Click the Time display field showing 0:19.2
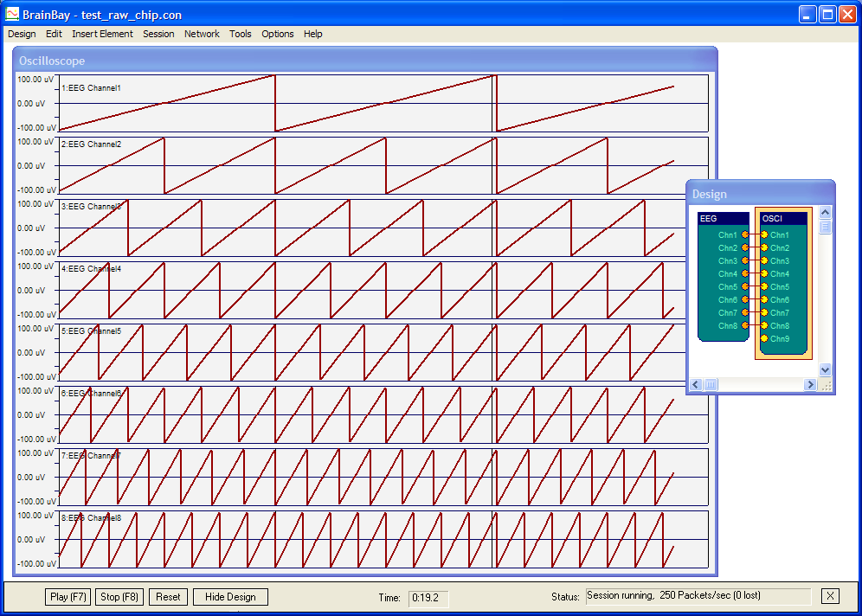Image resolution: width=862 pixels, height=616 pixels. click(428, 598)
